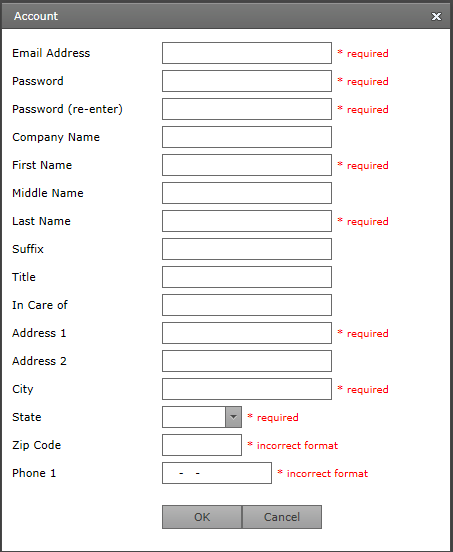This screenshot has height=552, width=453.
Task: Select the Zip Code input field
Action: [x=202, y=445]
